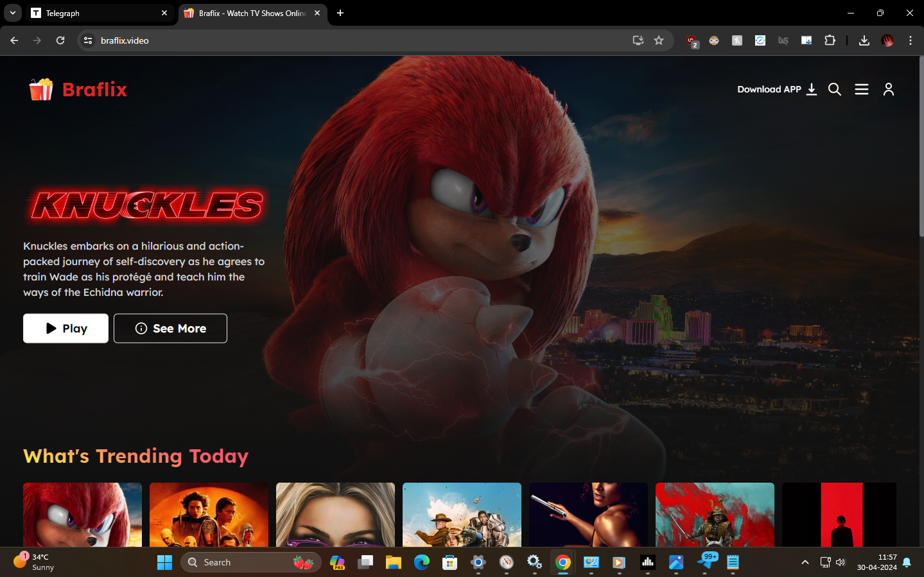Open the Fallout trending poster thumbnail
The width and height of the screenshot is (924, 577).
click(x=462, y=515)
